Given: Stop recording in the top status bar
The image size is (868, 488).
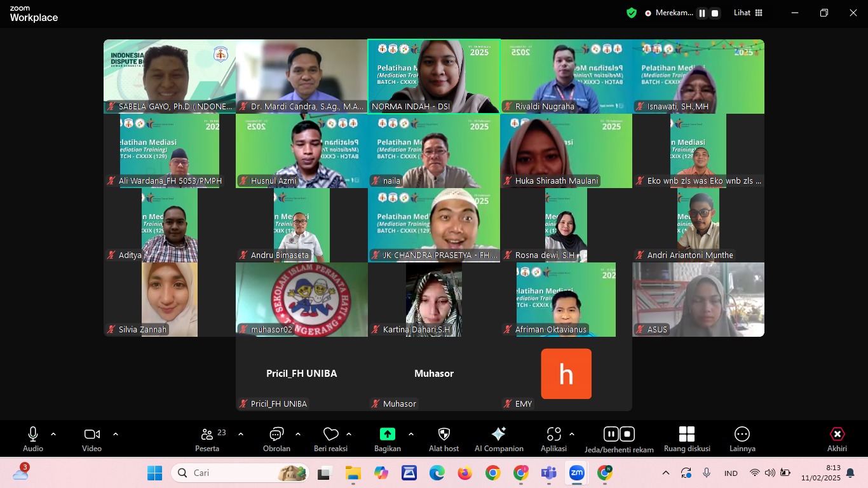Looking at the screenshot, I should pos(715,13).
